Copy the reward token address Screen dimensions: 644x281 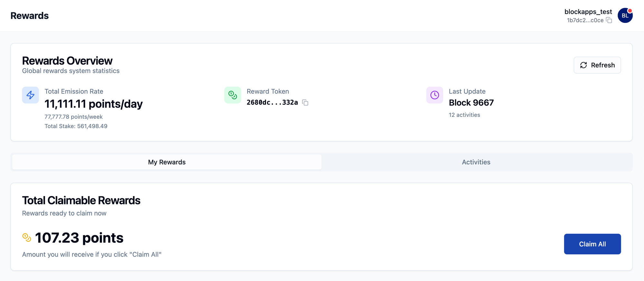tap(305, 103)
